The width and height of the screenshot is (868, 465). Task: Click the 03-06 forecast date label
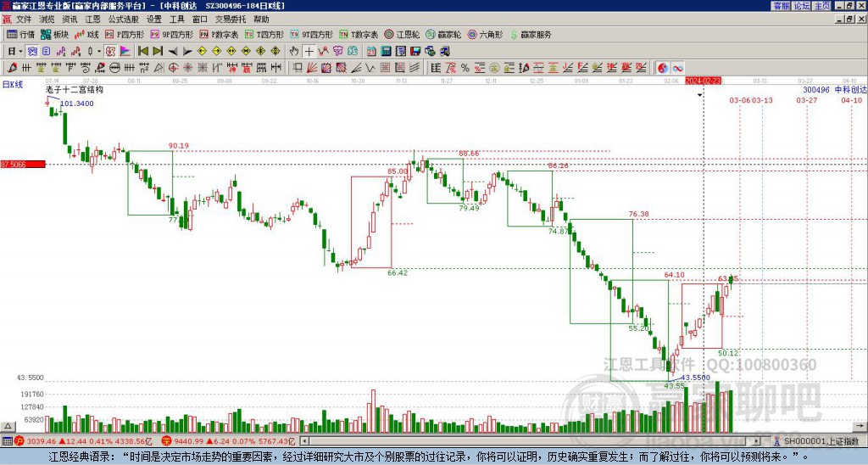click(x=740, y=100)
